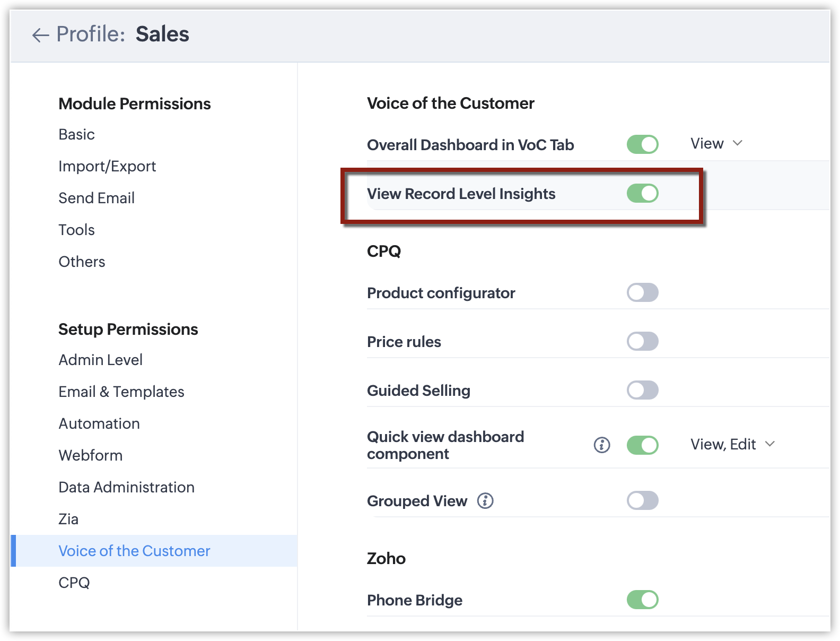Open the Basic module permissions section

(77, 135)
